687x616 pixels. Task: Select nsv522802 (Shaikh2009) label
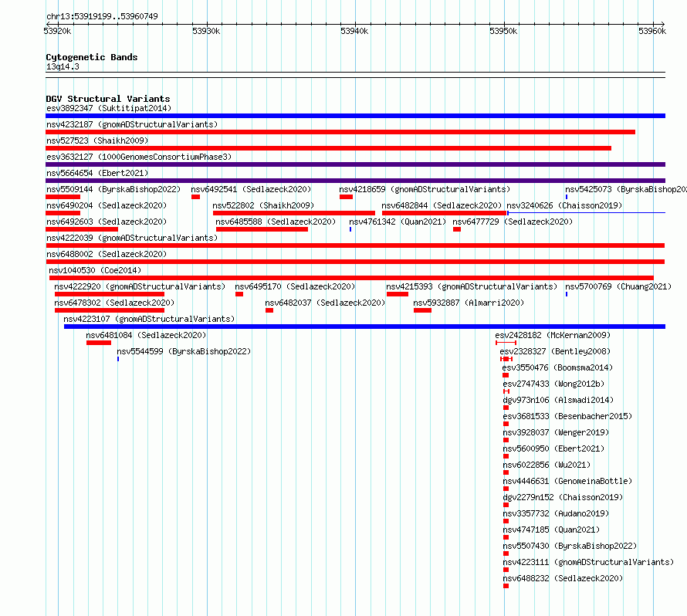263,205
